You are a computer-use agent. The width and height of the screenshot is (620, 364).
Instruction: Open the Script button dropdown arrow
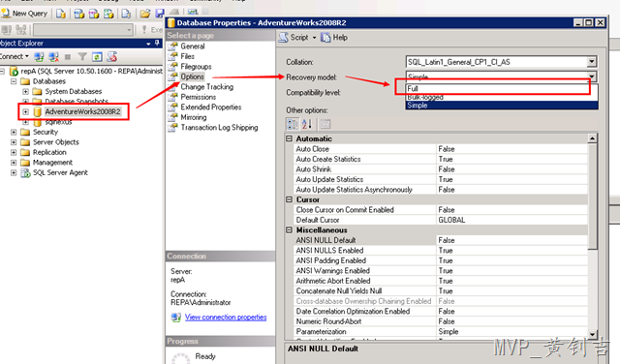[x=314, y=38]
